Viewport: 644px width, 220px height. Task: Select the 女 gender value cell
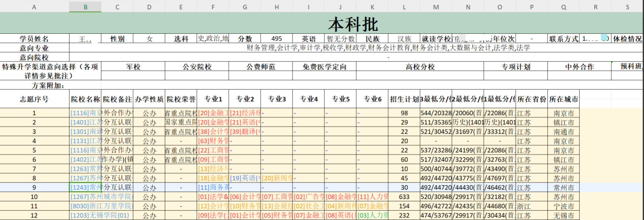pyautogui.click(x=149, y=38)
